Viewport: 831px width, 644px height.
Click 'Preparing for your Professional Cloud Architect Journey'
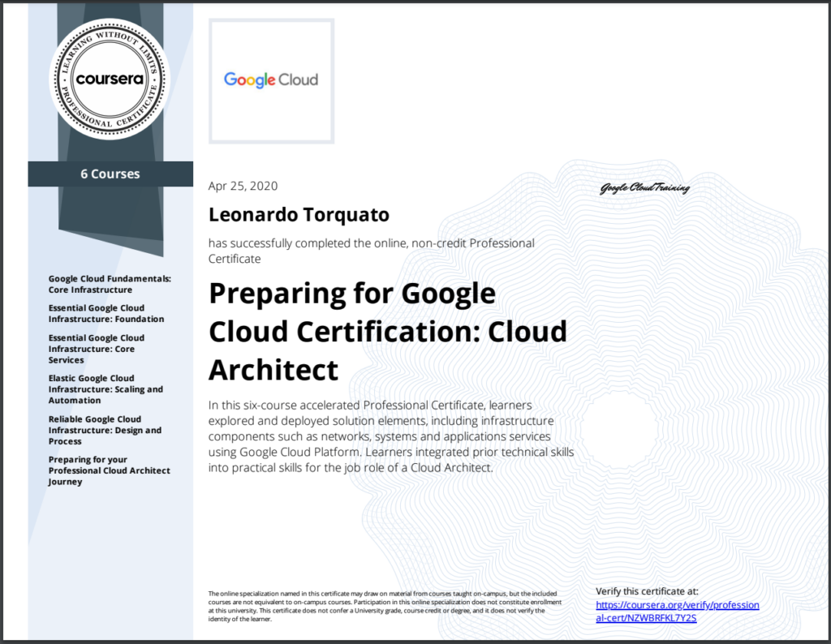[110, 470]
